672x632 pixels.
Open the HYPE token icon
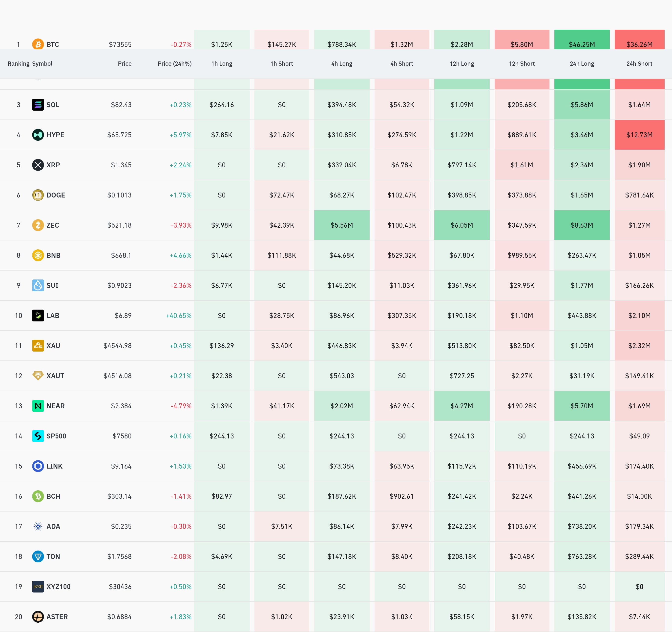tap(38, 135)
